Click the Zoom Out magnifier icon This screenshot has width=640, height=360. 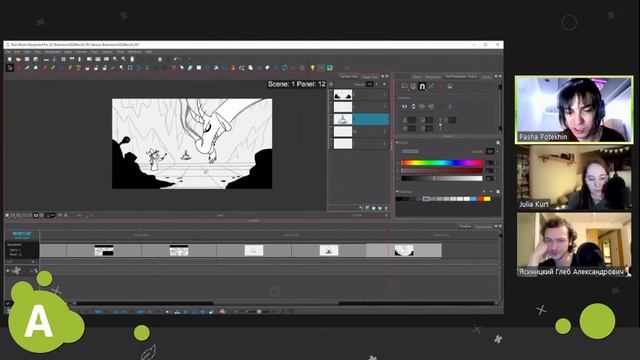click(x=123, y=59)
